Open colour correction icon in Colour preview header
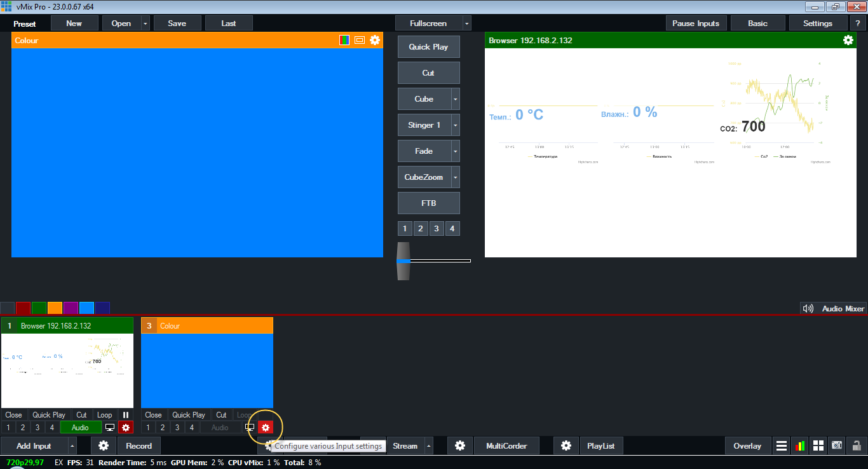868x469 pixels. click(x=344, y=40)
